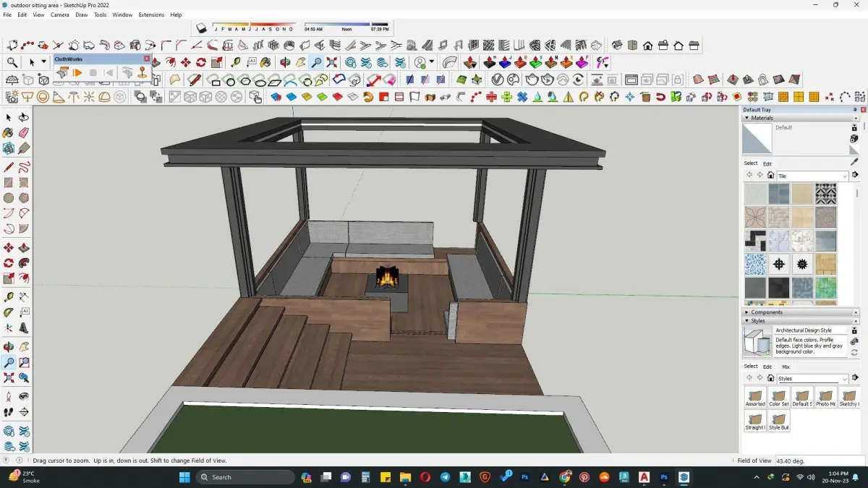Select the black and white patterned tile swatch
Image resolution: width=868 pixels, height=488 pixels.
tap(825, 194)
